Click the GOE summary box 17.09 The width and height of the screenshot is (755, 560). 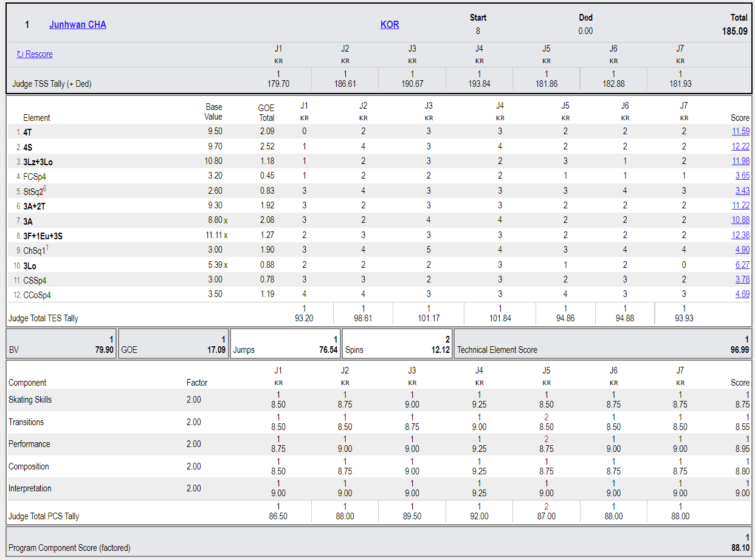pyautogui.click(x=173, y=344)
